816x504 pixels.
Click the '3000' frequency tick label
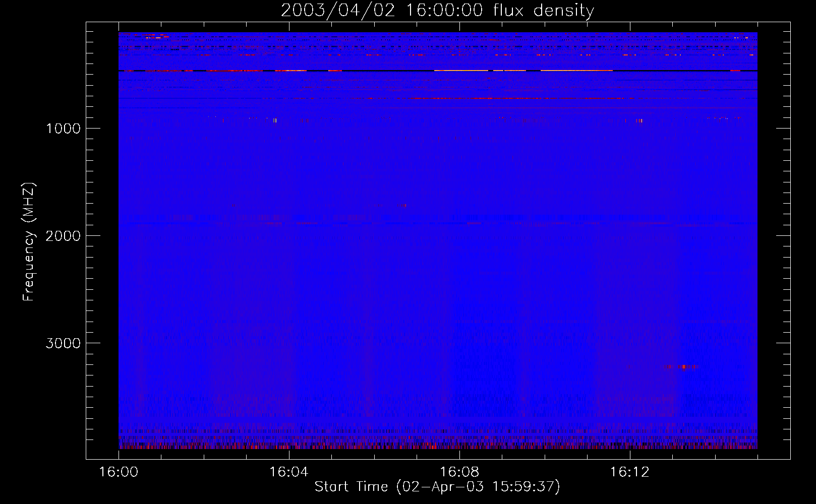(63, 343)
